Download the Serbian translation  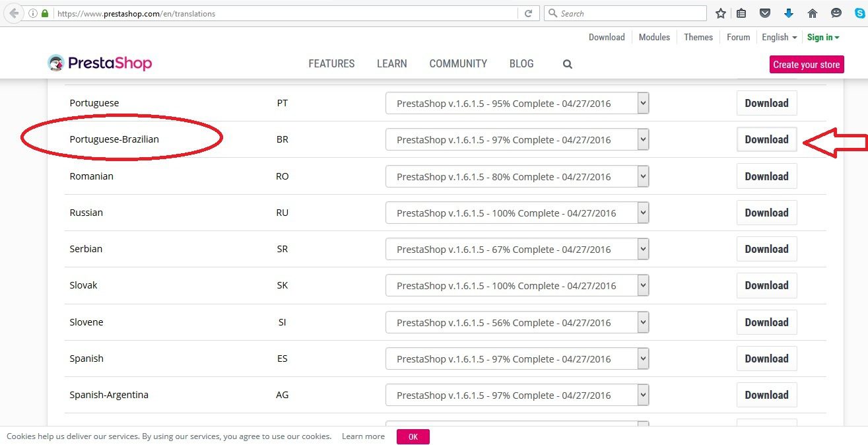tap(766, 249)
